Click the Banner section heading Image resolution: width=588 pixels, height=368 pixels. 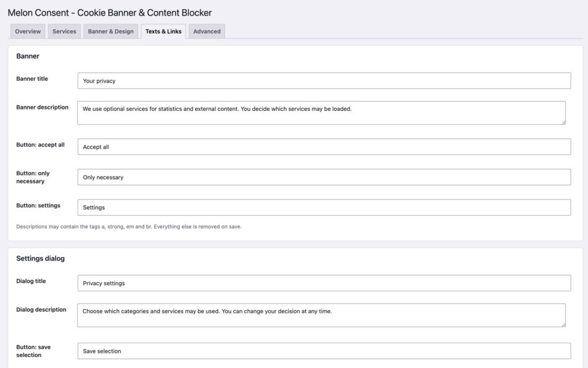[x=28, y=56]
